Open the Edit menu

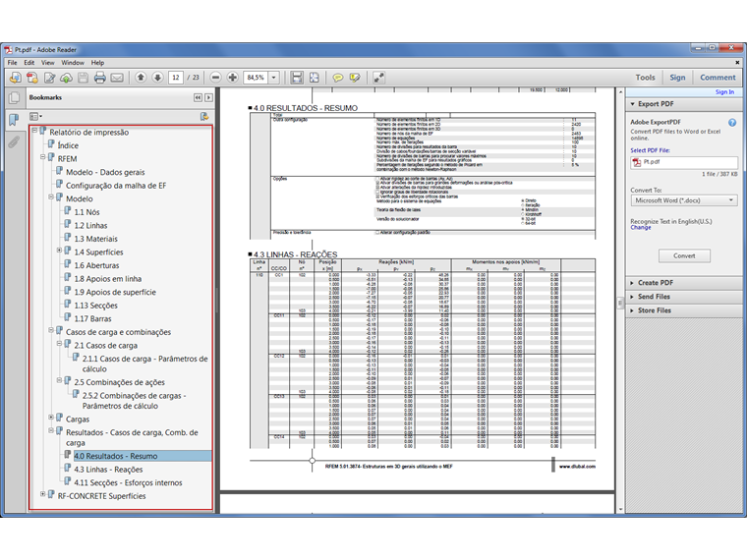click(x=29, y=62)
